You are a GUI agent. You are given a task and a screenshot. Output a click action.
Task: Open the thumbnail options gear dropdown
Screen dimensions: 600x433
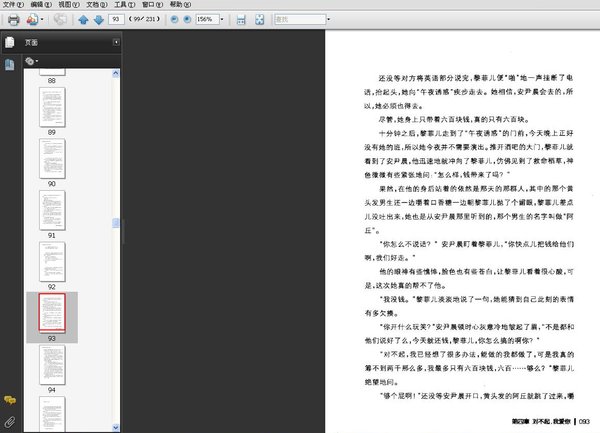coord(31,61)
